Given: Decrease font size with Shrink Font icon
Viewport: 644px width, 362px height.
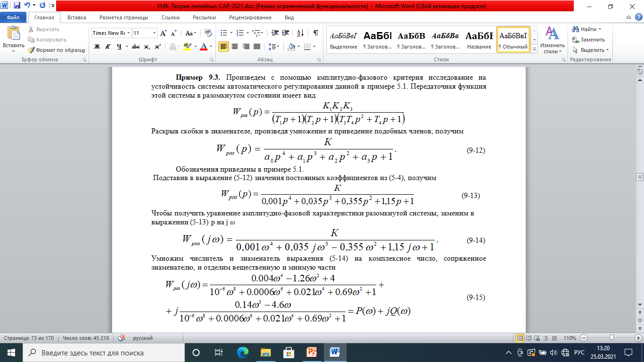Looking at the screenshot, I should click(x=173, y=33).
